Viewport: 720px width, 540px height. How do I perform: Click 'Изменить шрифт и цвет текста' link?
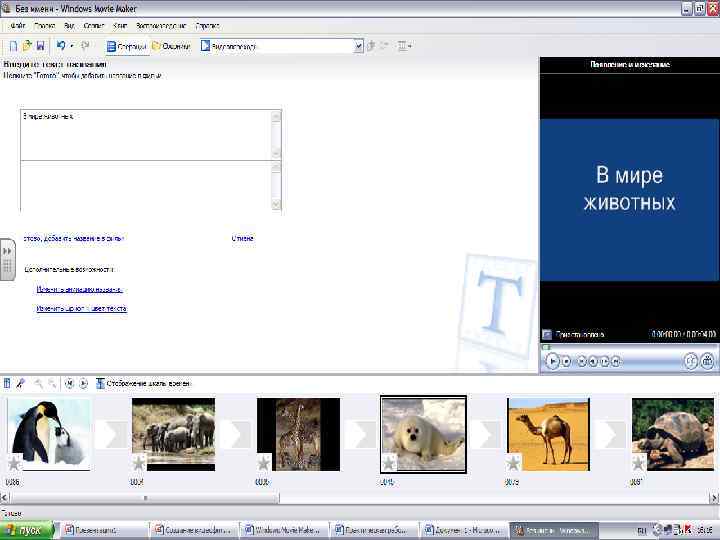point(81,309)
